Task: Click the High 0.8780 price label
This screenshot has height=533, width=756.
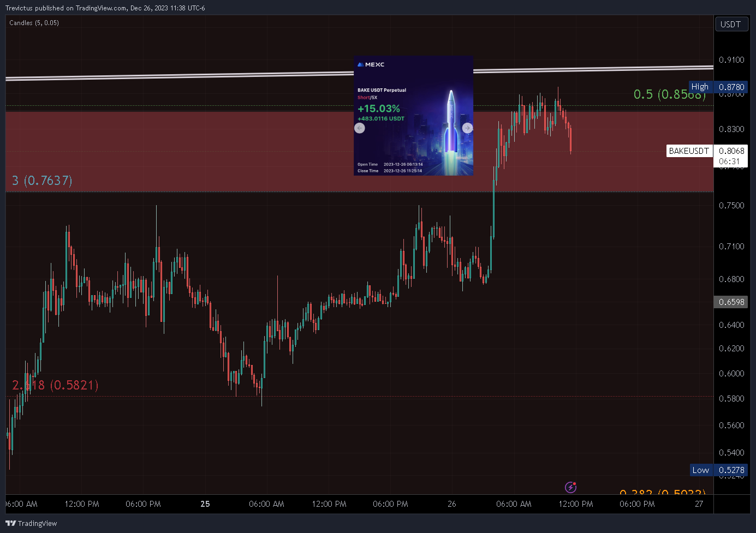Action: pos(717,87)
